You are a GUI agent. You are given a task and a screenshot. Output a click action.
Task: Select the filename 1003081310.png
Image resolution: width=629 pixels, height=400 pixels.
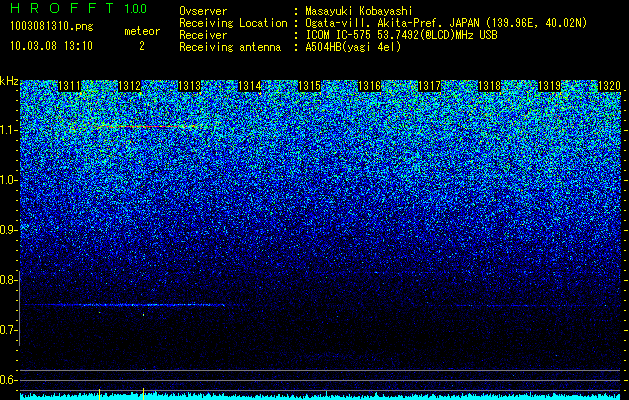pyautogui.click(x=52, y=27)
